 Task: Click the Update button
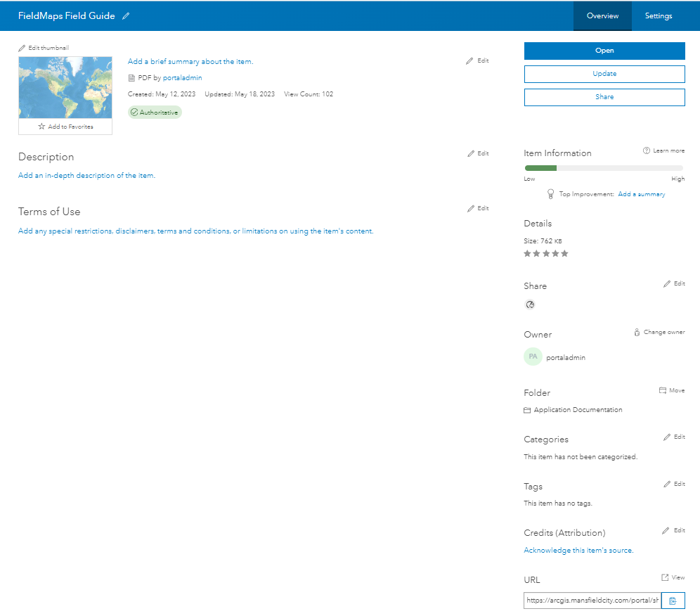(604, 74)
